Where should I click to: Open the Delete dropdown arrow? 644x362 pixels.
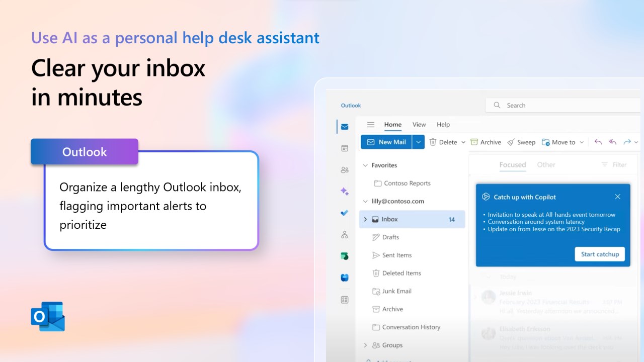[x=463, y=142]
